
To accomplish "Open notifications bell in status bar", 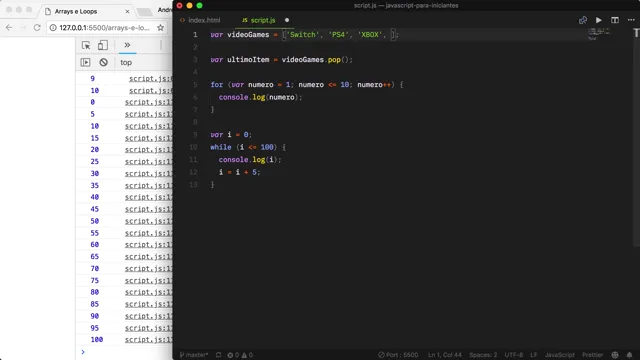I will pos(629,355).
